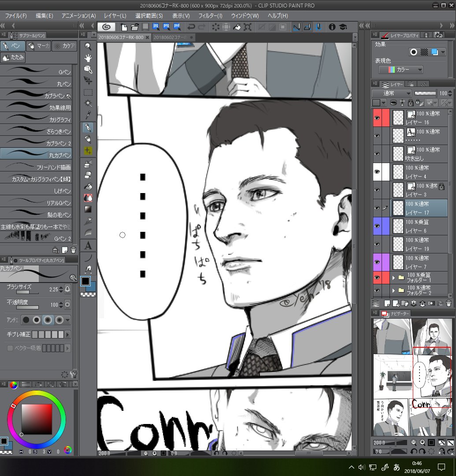Select the Auto select magic wand tool
The width and height of the screenshot is (456, 476).
click(88, 104)
